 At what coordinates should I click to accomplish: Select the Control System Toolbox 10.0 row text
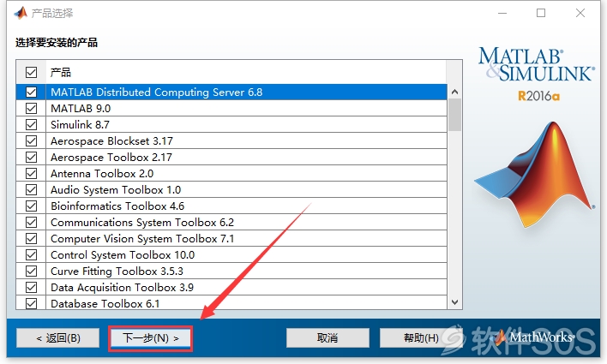click(123, 254)
